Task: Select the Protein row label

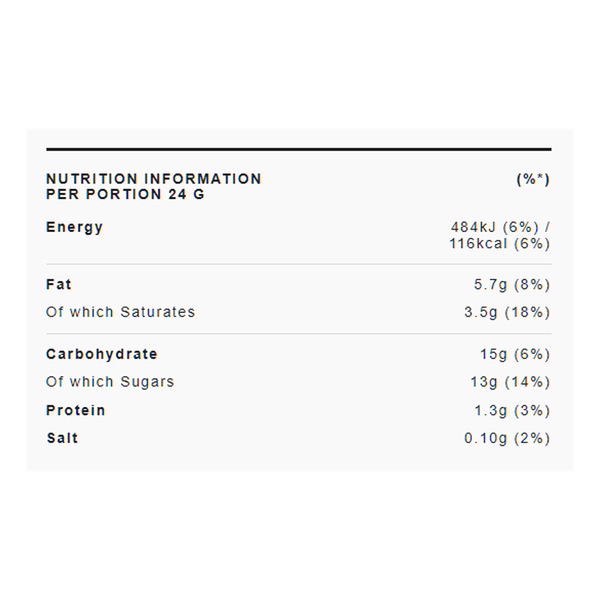Action: coord(76,410)
